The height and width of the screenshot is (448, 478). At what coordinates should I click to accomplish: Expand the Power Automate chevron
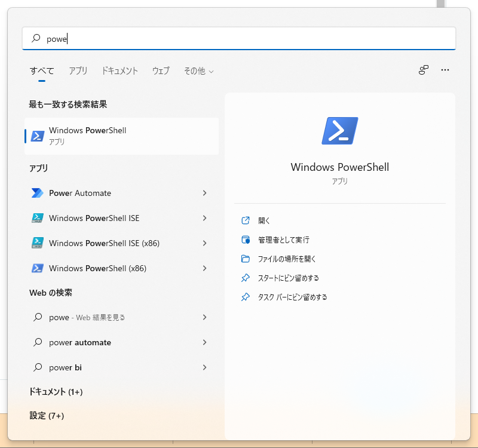coord(204,193)
